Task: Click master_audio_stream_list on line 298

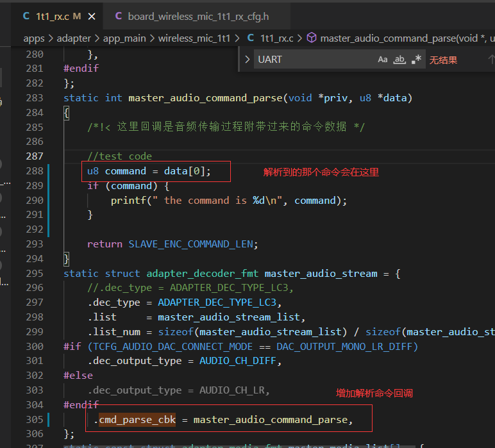Action: click(228, 317)
